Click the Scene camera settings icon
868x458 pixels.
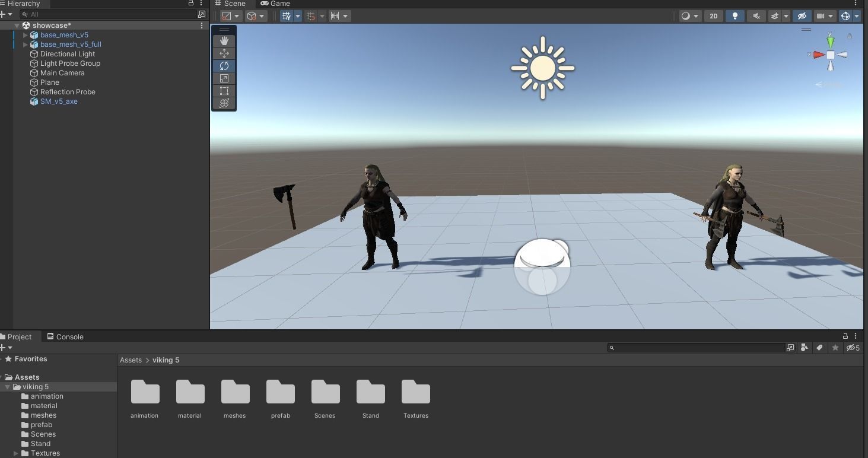821,16
